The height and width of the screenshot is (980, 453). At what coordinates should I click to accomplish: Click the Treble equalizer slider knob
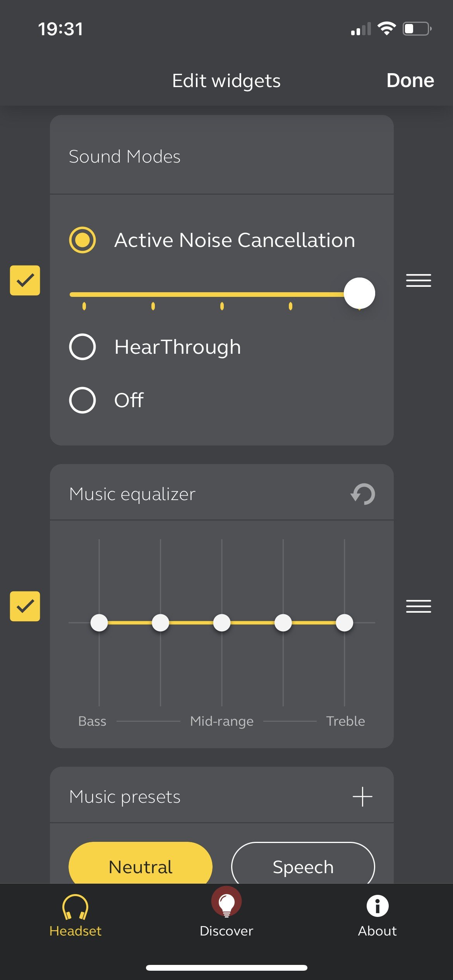coord(344,622)
